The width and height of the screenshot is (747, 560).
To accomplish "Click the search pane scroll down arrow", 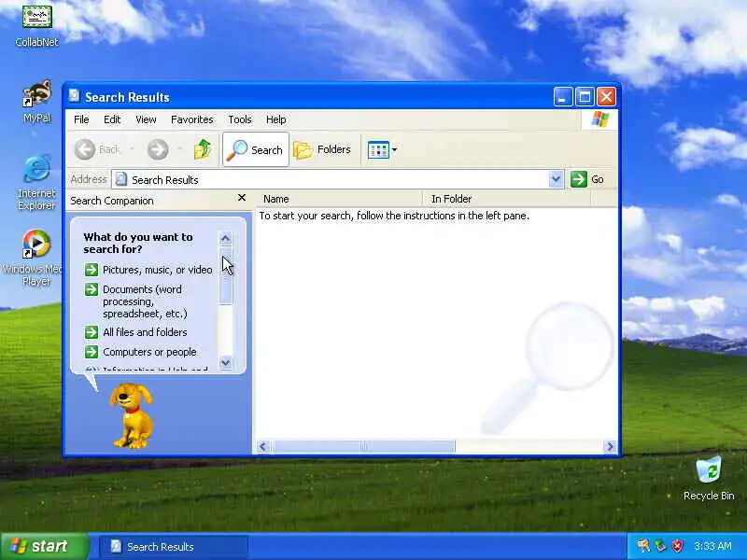I will click(226, 362).
